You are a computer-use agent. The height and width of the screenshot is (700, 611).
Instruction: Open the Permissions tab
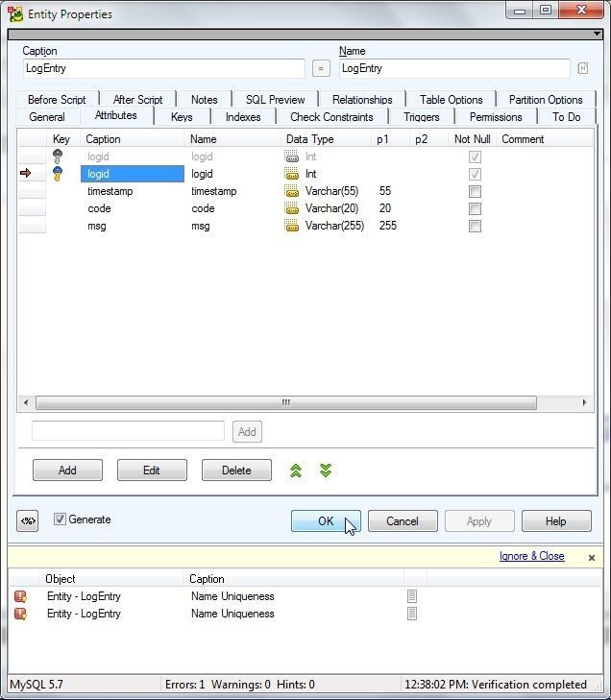(x=496, y=117)
